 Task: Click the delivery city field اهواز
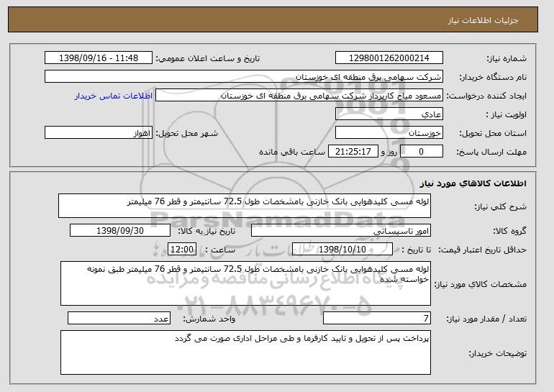tap(99, 133)
